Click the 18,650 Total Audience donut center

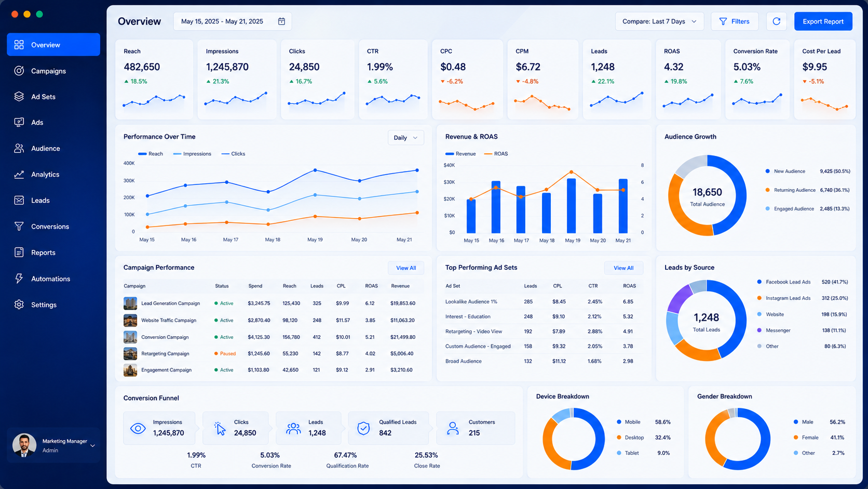pos(707,196)
